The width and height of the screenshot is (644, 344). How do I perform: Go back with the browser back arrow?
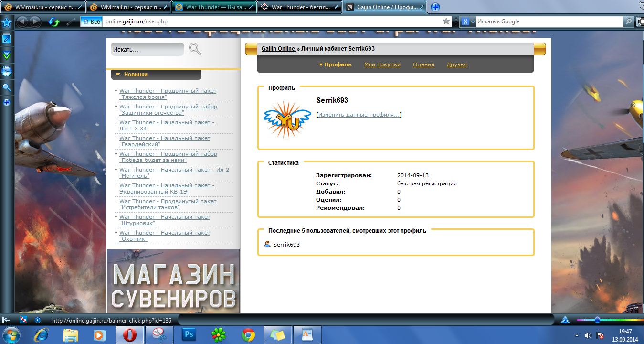(23, 21)
